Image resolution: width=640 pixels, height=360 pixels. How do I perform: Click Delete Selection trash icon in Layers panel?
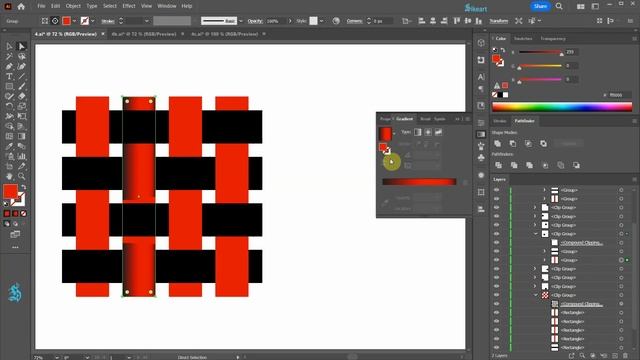click(x=626, y=356)
